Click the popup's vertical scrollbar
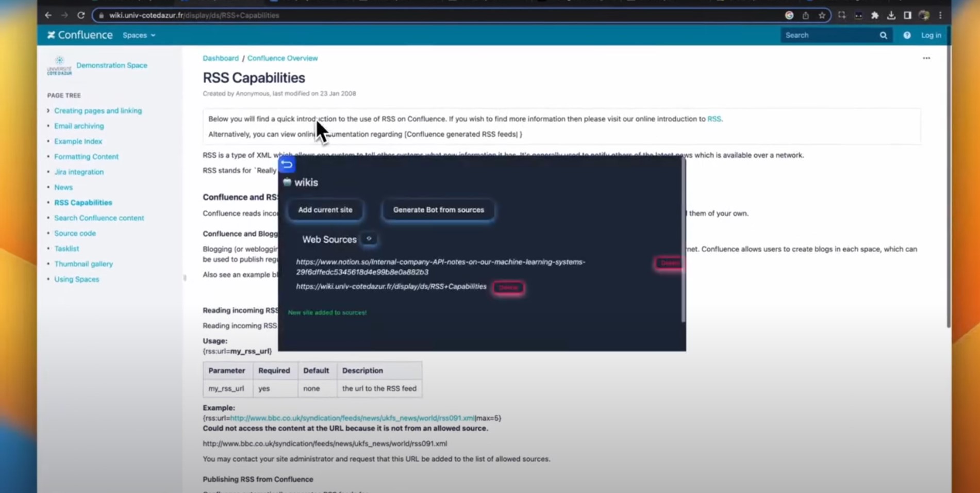This screenshot has height=493, width=980. [683, 240]
